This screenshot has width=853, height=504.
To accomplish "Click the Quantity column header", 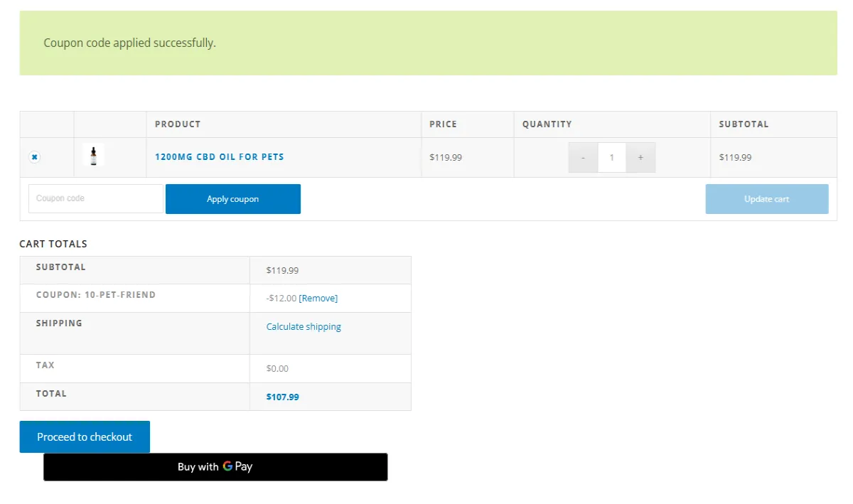I will (x=547, y=124).
